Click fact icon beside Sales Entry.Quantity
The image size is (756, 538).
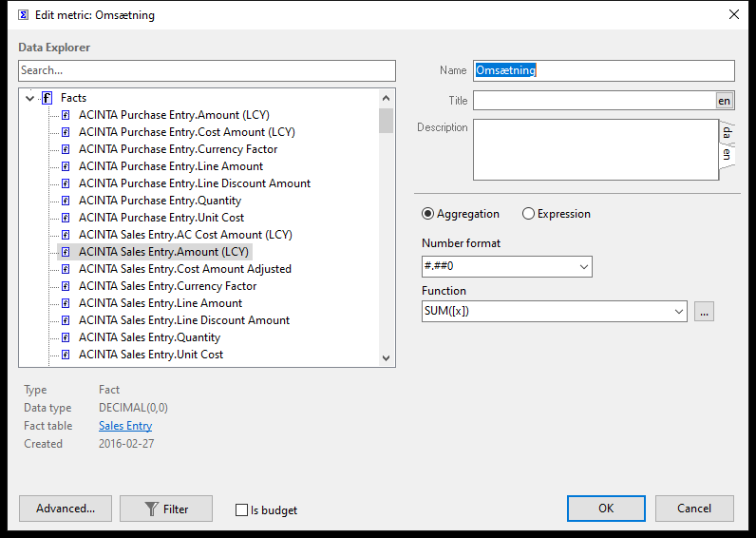(66, 337)
